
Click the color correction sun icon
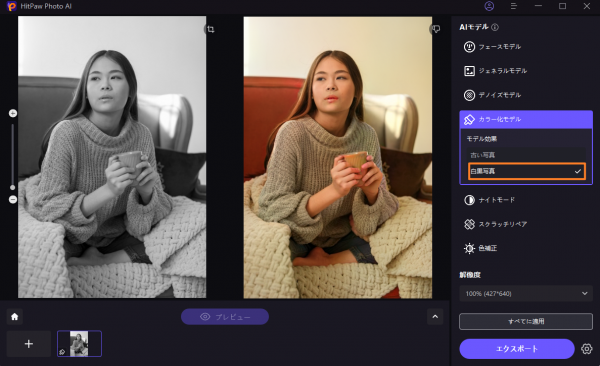click(x=469, y=248)
